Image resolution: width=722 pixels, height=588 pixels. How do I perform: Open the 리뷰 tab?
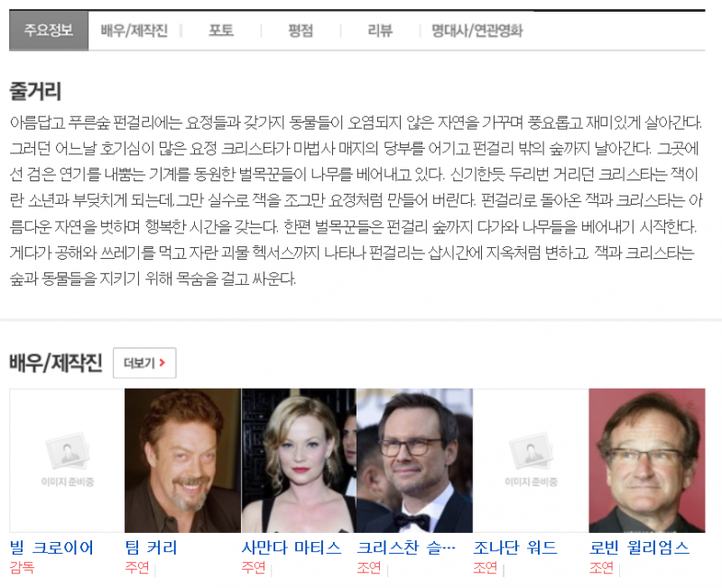pos(380,31)
